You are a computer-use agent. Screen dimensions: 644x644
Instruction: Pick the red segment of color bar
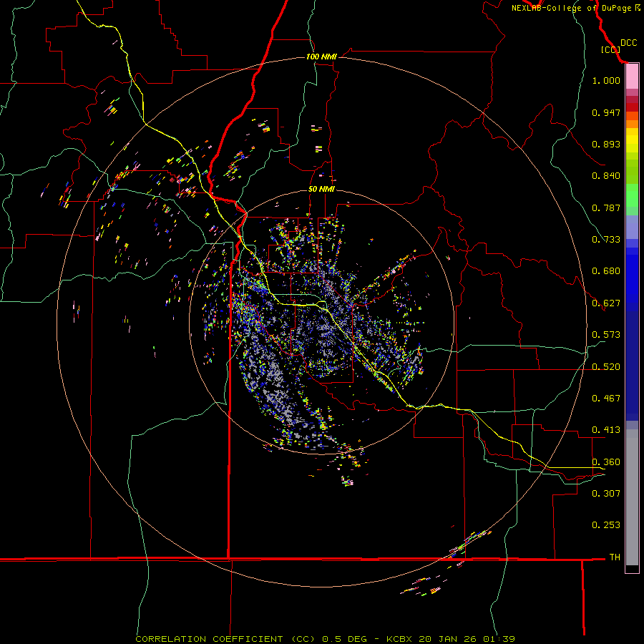click(x=632, y=107)
